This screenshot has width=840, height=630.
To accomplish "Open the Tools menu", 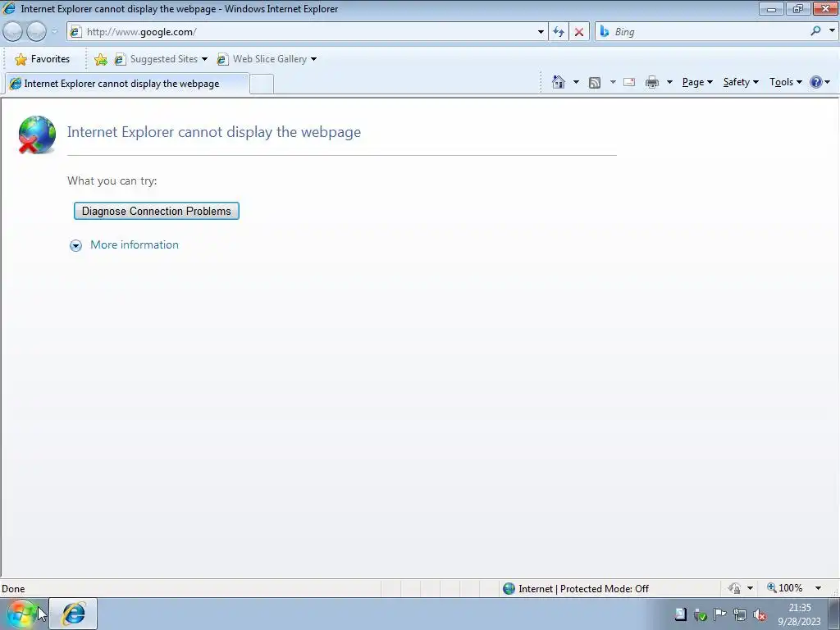I will pyautogui.click(x=785, y=82).
